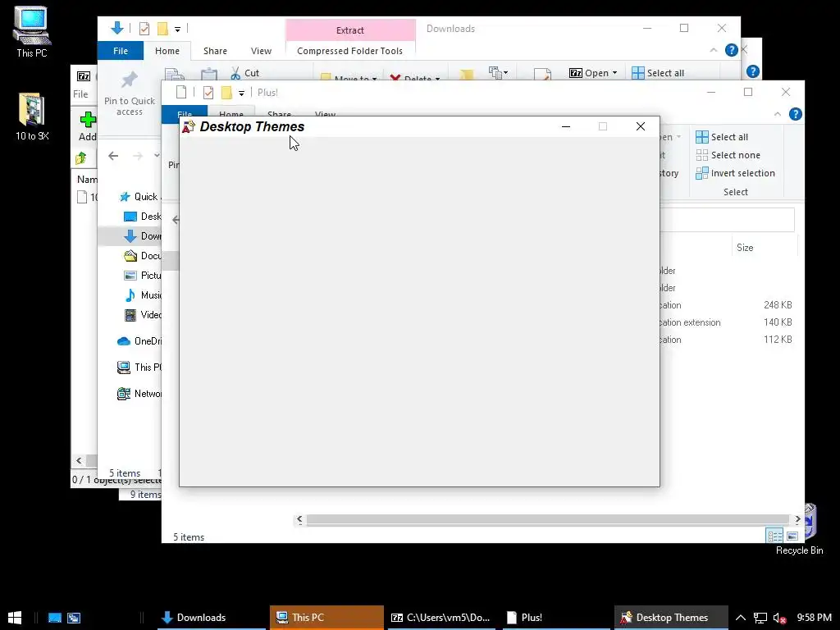Click the 112 KB size cell
This screenshot has width=840, height=630.
[778, 340]
